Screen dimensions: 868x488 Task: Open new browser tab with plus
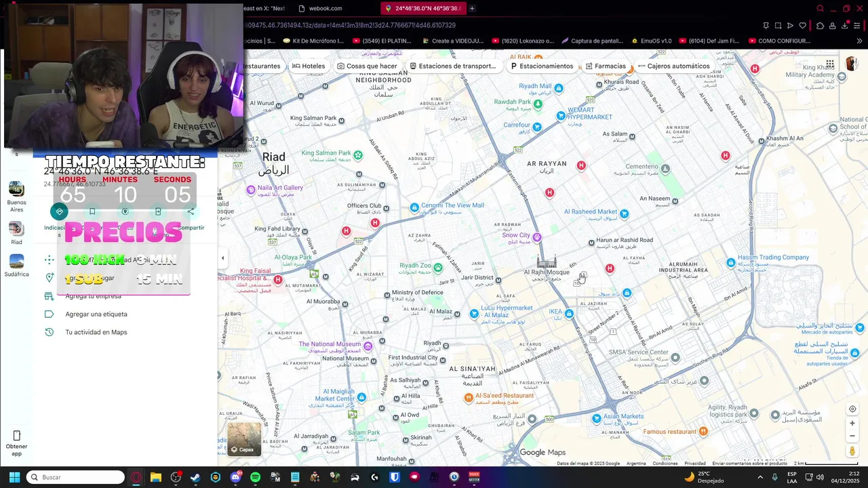pos(472,8)
